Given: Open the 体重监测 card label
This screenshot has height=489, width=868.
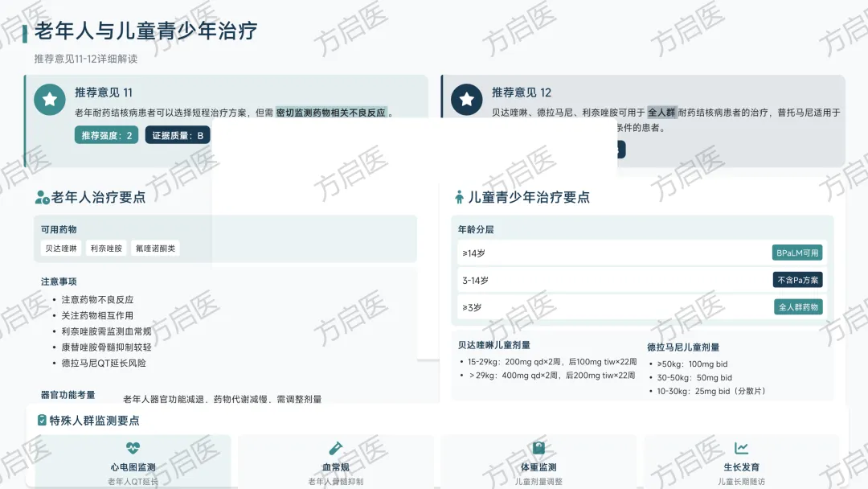Looking at the screenshot, I should tap(538, 467).
